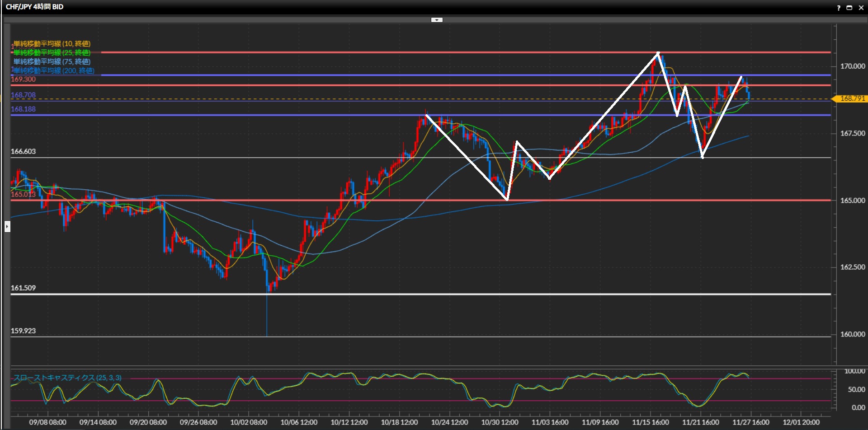Select the 161.509 white line label
This screenshot has width=868, height=430.
pos(23,288)
